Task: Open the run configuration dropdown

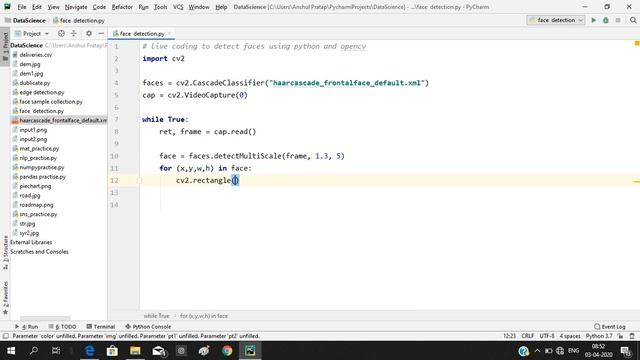Action: tap(556, 20)
